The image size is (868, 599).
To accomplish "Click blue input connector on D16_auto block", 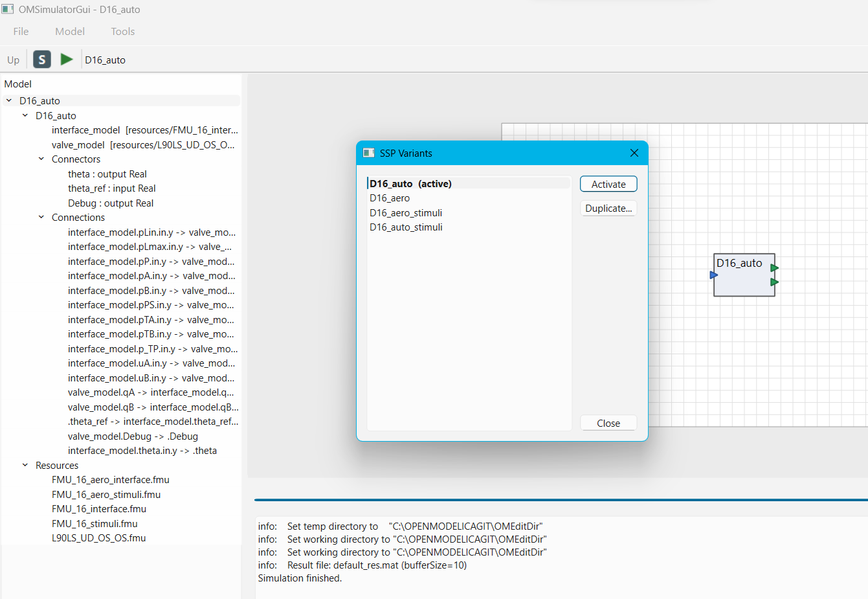I will 713,275.
